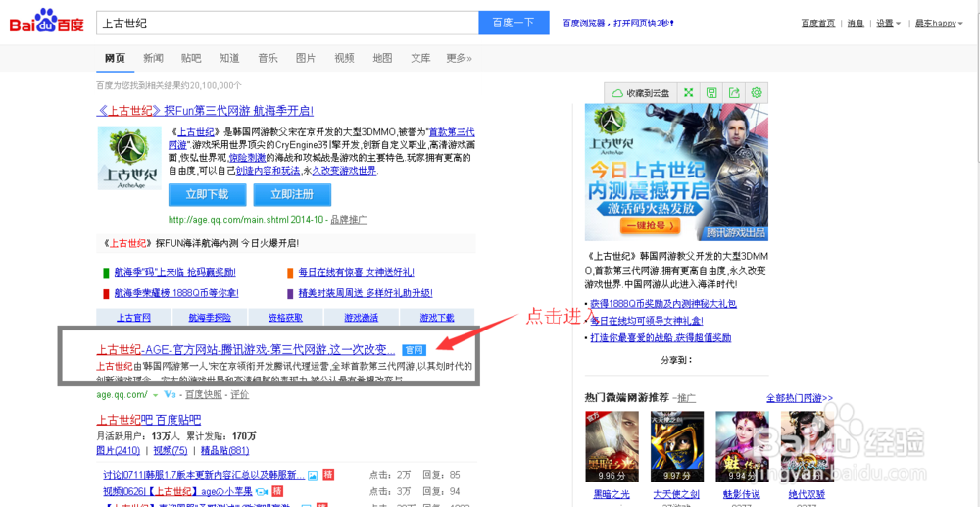
Task: Click the red 精 badge on the 视频 post
Action: tap(278, 490)
